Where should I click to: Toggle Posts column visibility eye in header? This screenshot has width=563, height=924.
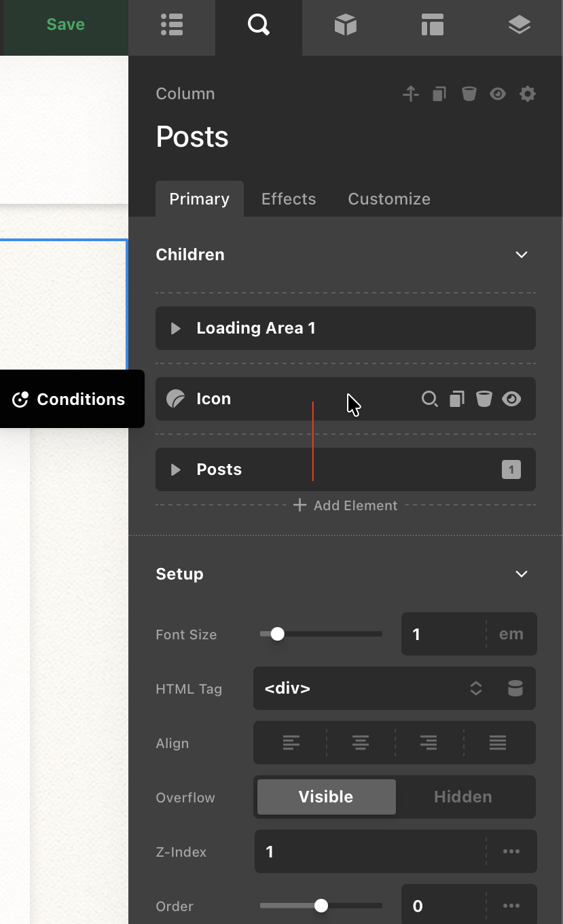click(498, 94)
